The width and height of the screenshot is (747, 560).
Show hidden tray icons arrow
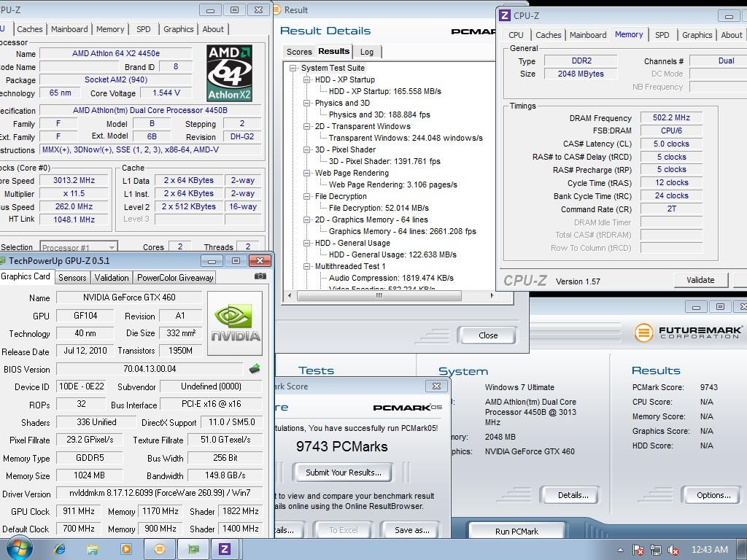point(620,550)
